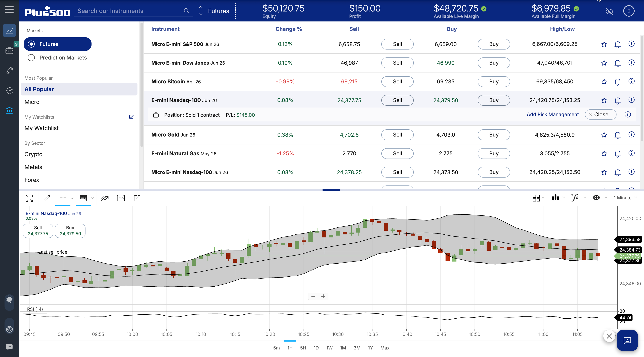Select the Max chart range

[x=385, y=348]
